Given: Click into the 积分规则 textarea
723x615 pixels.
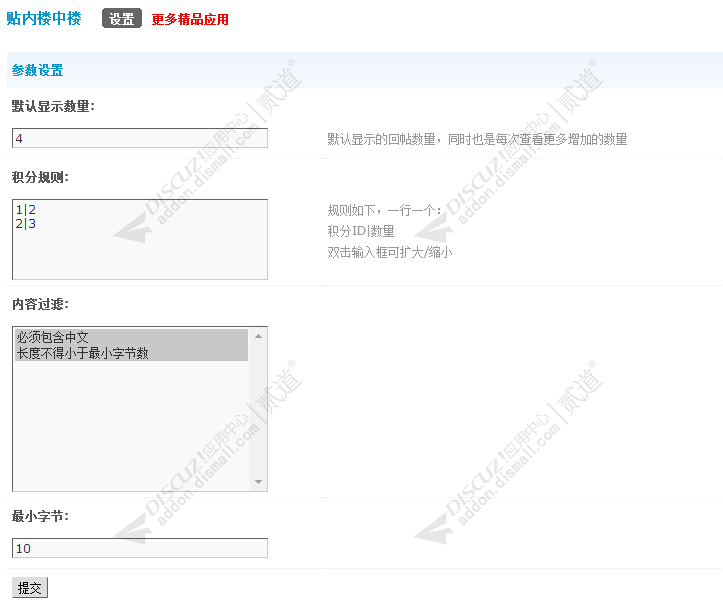Looking at the screenshot, I should point(140,239).
